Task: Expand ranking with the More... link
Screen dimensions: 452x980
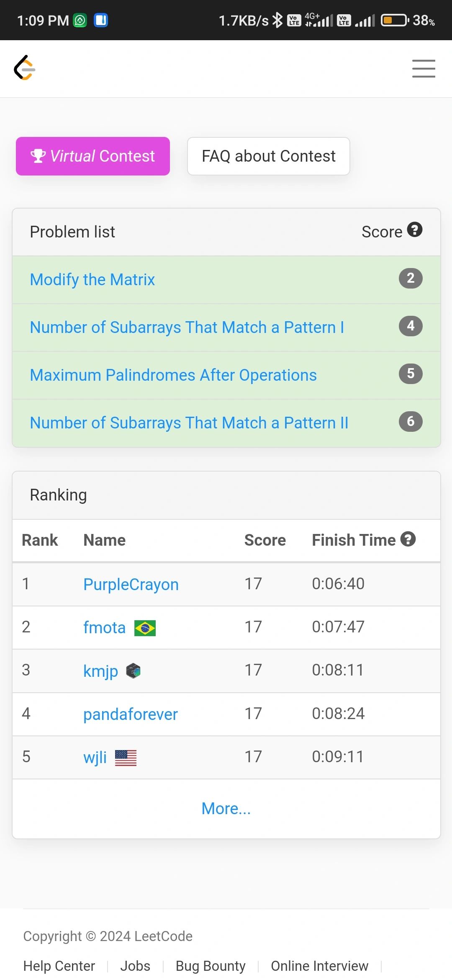Action: 226,808
